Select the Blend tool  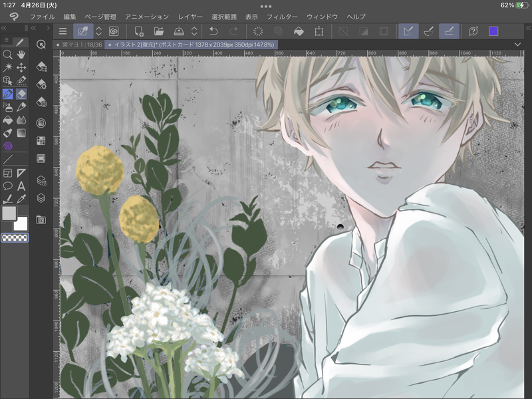click(21, 120)
